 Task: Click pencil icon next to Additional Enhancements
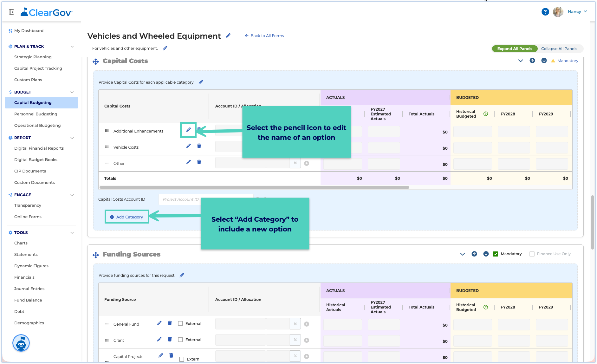pyautogui.click(x=188, y=130)
